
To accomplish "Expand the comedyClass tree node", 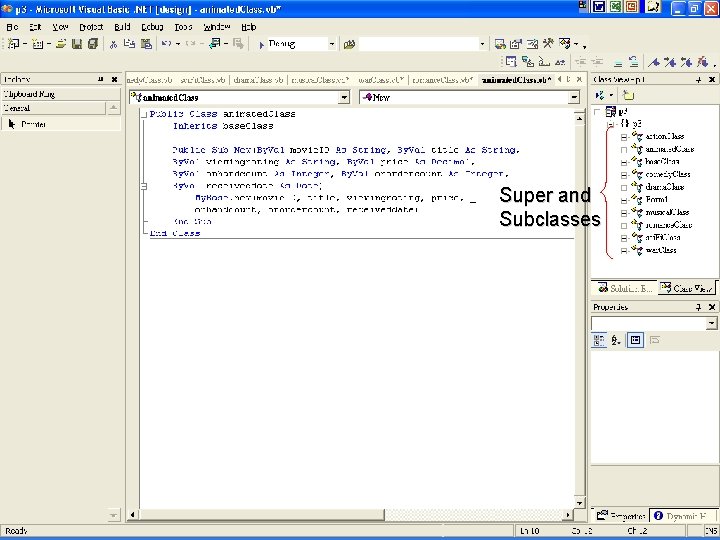I will tap(624, 174).
